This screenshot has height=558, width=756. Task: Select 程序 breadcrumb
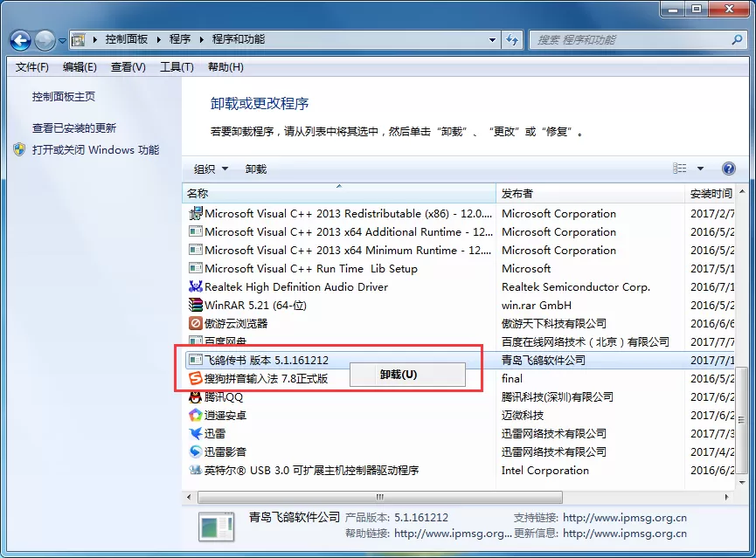click(180, 39)
